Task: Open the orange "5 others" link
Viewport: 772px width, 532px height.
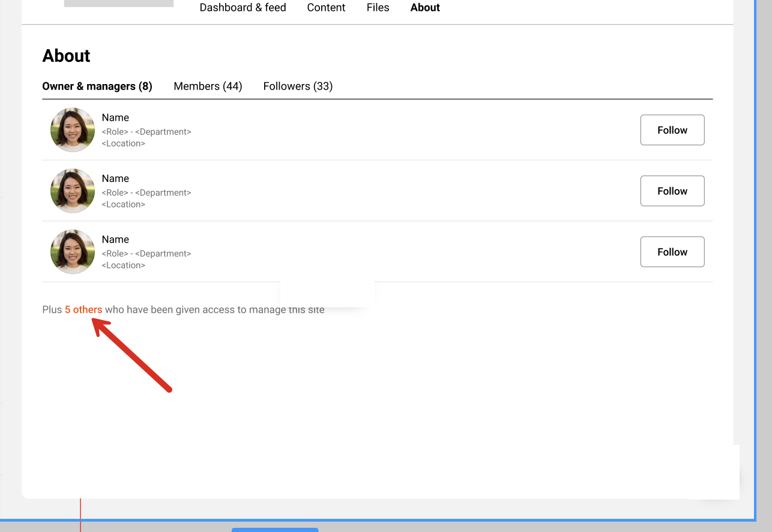Action: (83, 310)
